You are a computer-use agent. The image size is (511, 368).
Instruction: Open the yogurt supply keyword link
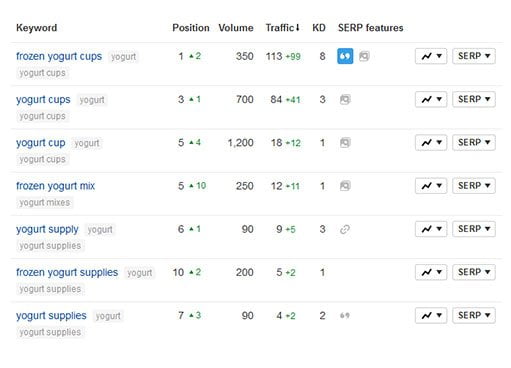click(x=47, y=229)
